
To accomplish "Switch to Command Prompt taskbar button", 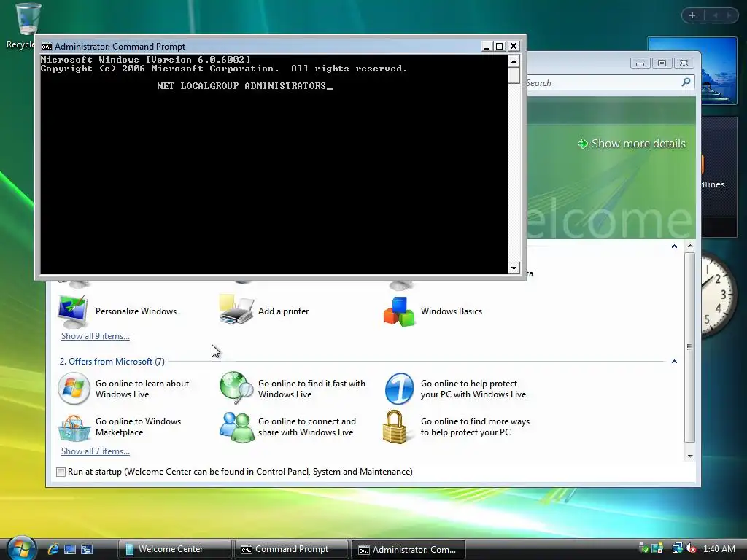I will coord(291,549).
